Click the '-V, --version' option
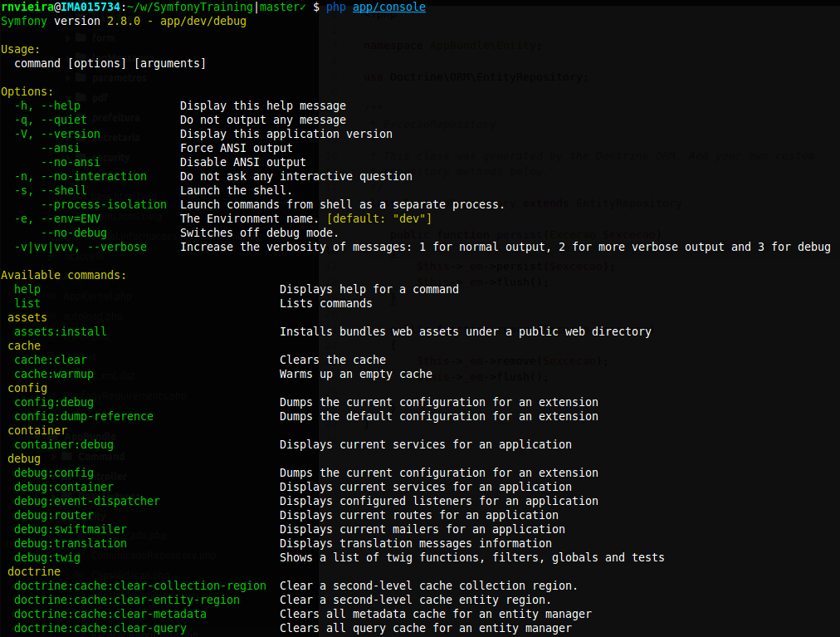840x637 pixels. 57,134
